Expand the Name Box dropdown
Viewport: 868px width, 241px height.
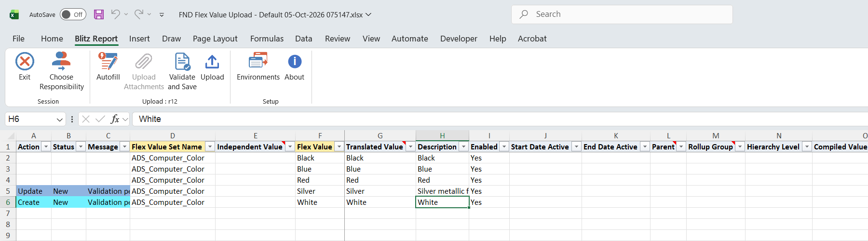point(59,119)
